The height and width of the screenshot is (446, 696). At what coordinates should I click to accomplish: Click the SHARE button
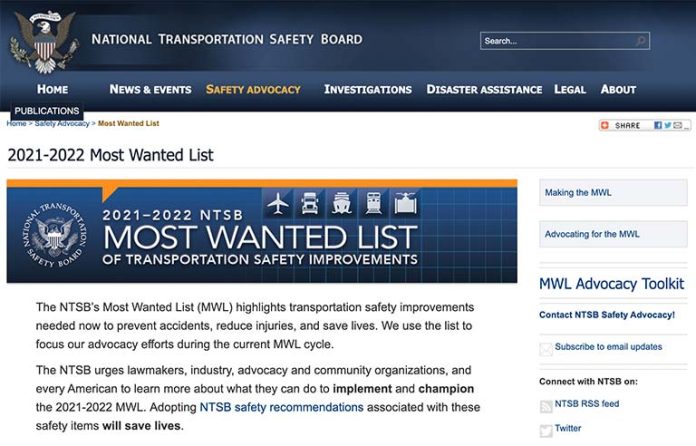coord(645,125)
